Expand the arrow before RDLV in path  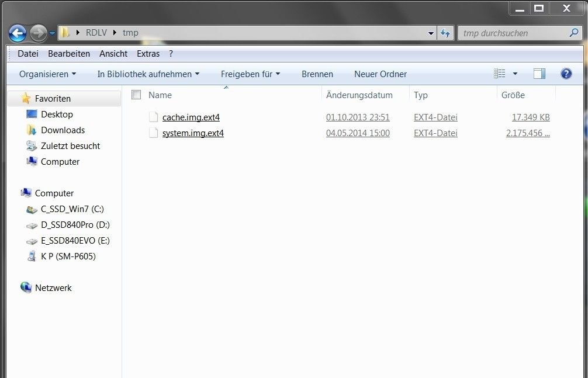(78, 33)
